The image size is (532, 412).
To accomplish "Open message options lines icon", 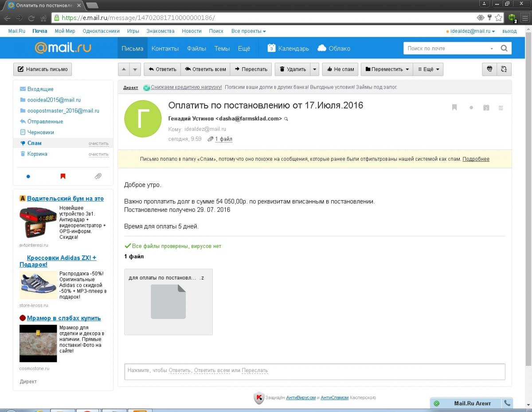I will click(x=501, y=108).
